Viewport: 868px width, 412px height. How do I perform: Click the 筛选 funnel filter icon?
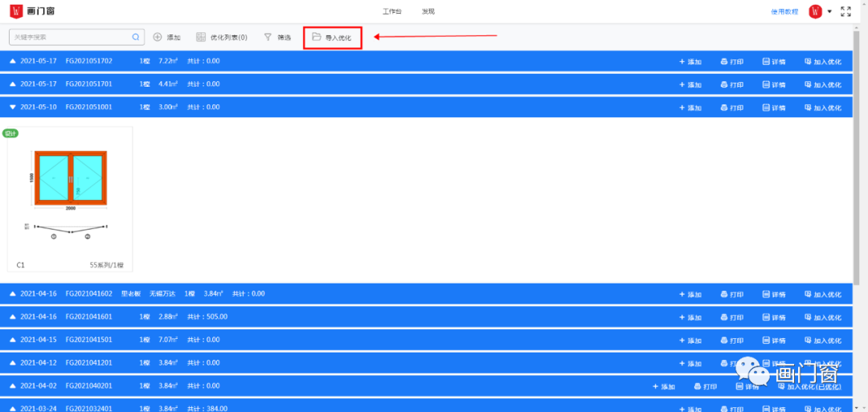268,37
